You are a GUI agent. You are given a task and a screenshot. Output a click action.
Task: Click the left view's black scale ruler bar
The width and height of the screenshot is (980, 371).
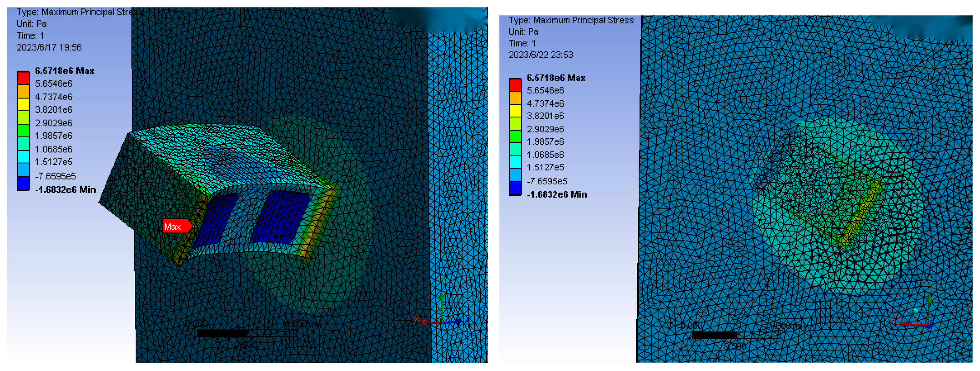point(223,334)
